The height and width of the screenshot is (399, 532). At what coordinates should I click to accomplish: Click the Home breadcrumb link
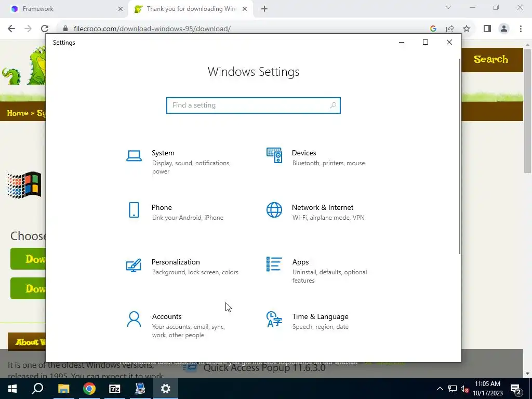click(x=18, y=113)
